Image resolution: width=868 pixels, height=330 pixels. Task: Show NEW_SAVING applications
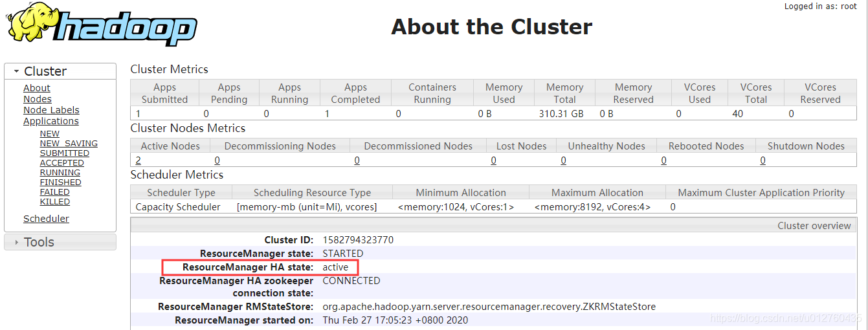pos(69,144)
